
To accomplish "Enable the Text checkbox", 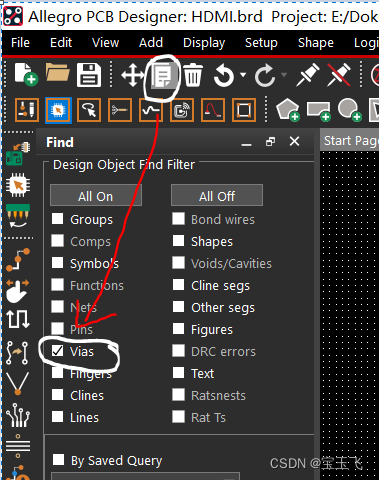I will click(x=178, y=373).
